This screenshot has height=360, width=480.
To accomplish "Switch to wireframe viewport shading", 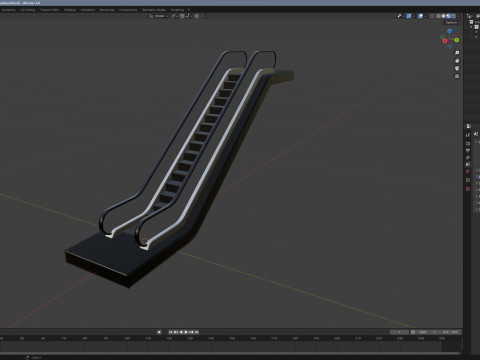I will (x=438, y=16).
